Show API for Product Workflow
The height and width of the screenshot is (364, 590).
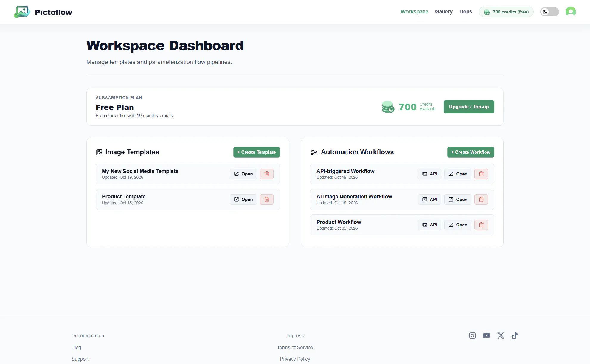tap(429, 225)
